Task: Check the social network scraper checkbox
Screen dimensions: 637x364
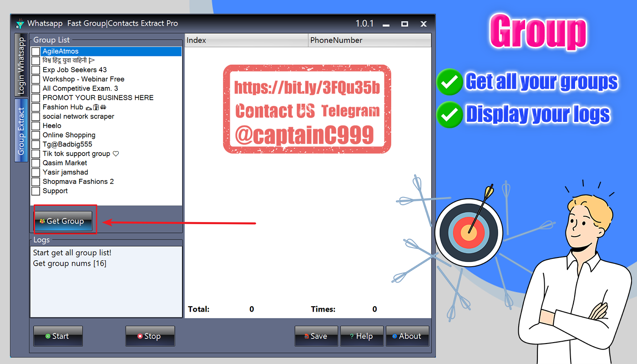Action: tap(35, 117)
